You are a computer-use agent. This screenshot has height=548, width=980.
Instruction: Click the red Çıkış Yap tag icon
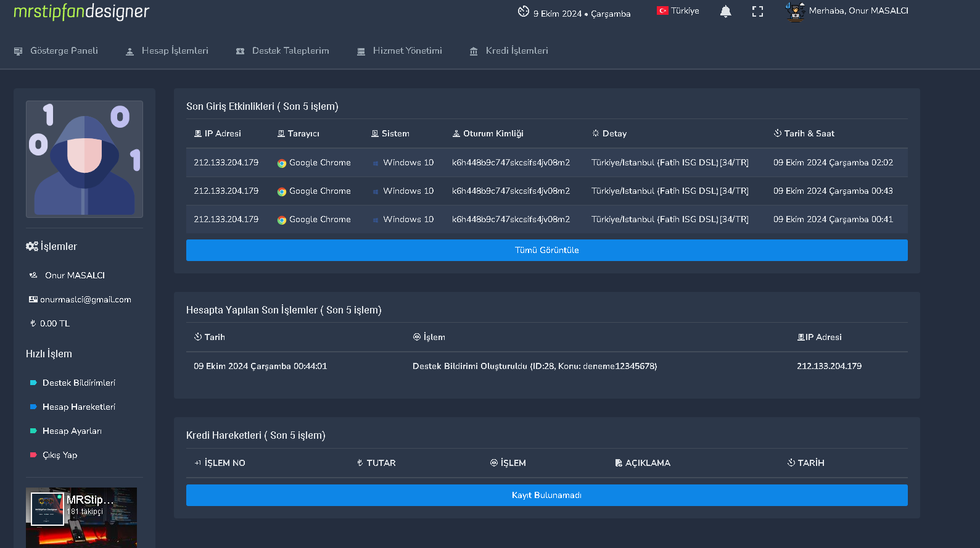click(x=33, y=455)
